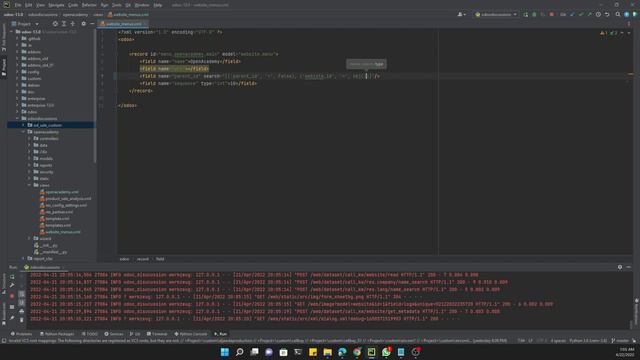This screenshot has width=640, height=360.
Task: Stop process from Run panel sidebar
Action: 12,296
